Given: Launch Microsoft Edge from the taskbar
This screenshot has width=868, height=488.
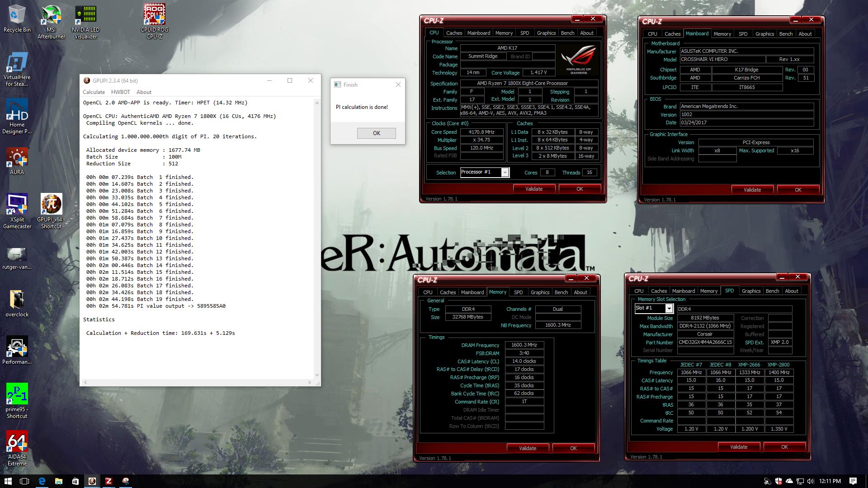Looking at the screenshot, I should (42, 481).
